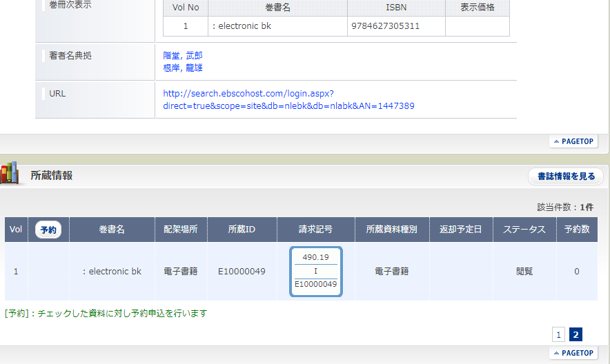Screen dimensions: 610x364
Task: Click the 所蔵ID column header
Action: click(242, 230)
